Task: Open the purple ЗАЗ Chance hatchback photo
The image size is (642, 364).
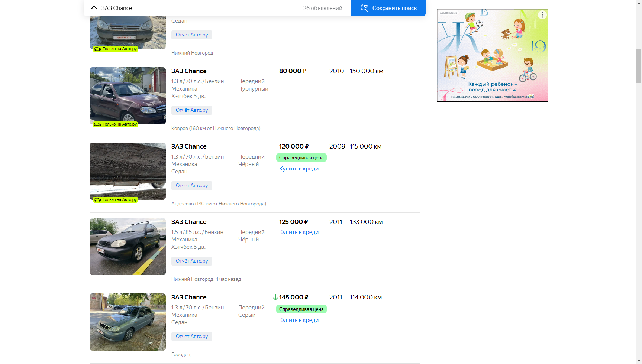Action: click(128, 95)
